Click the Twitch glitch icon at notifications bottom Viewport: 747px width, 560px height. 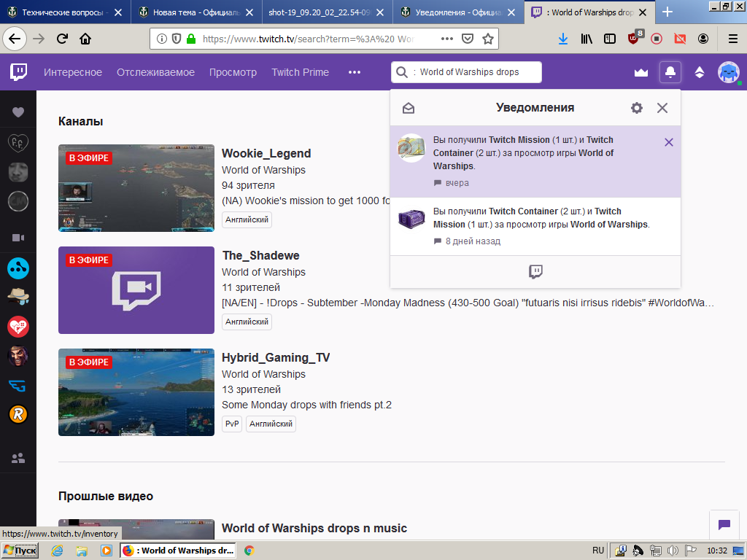(x=535, y=271)
